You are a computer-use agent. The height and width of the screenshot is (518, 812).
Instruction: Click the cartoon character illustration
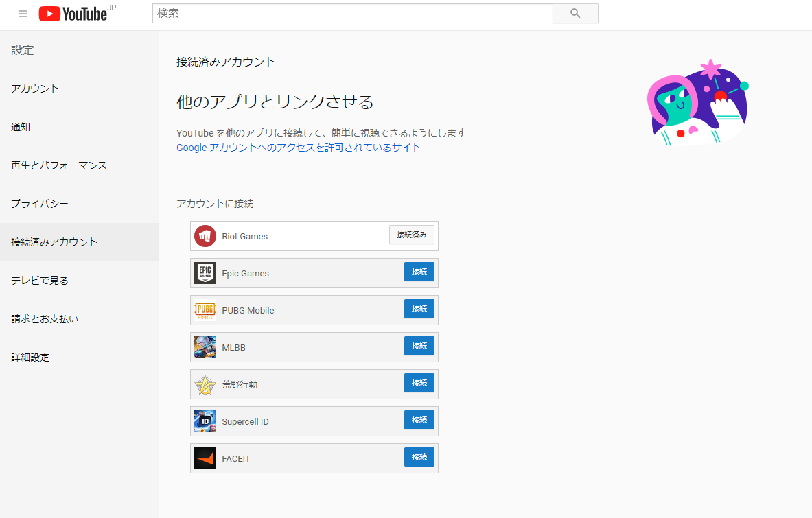click(x=697, y=103)
